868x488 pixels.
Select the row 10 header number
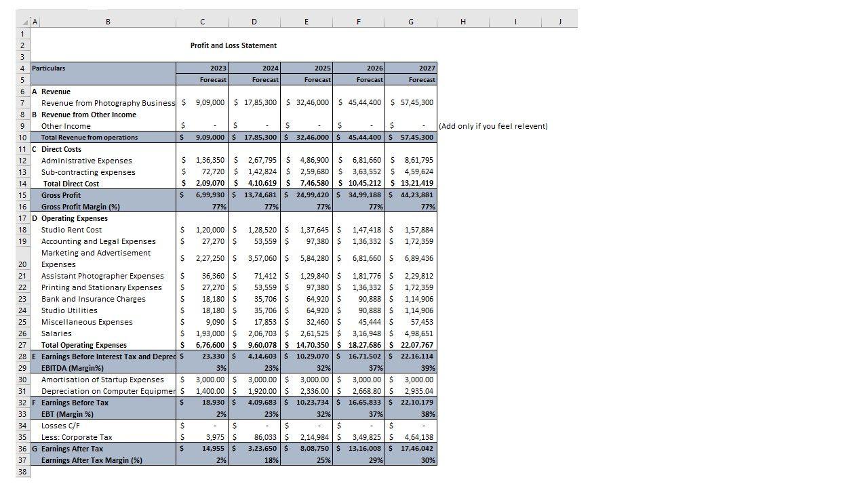click(x=22, y=138)
